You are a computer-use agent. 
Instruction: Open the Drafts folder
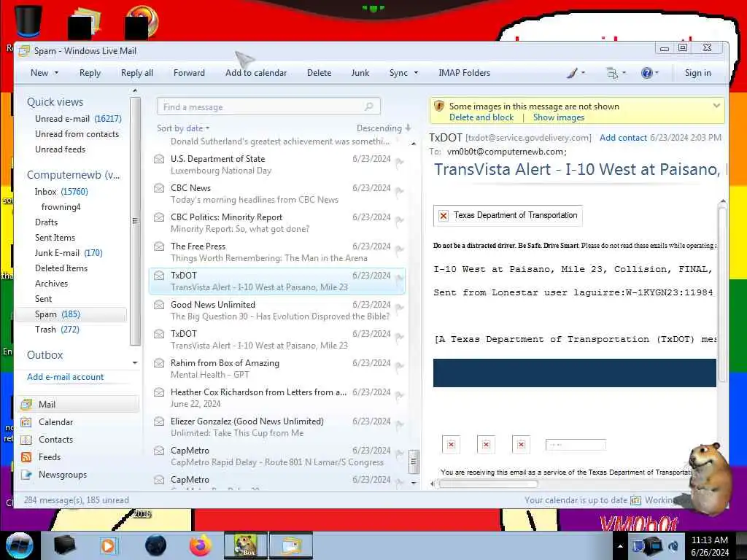pos(46,222)
